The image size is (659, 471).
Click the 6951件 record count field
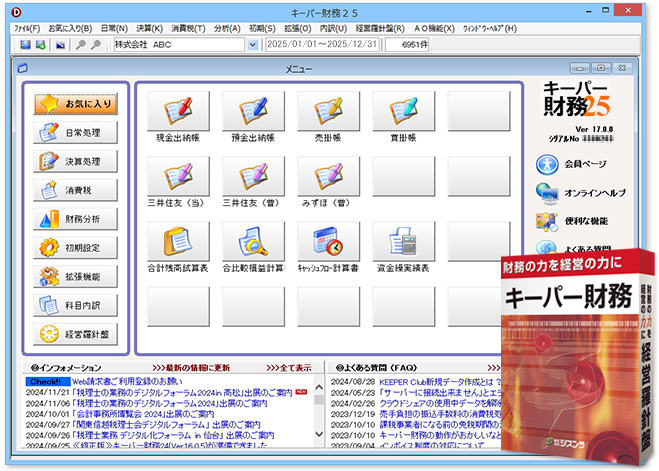pos(407,45)
